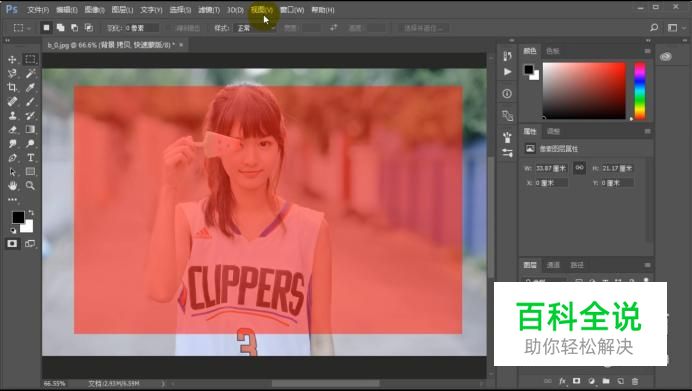Close the b_0.jpg document tab
The image size is (692, 391).
coord(181,45)
